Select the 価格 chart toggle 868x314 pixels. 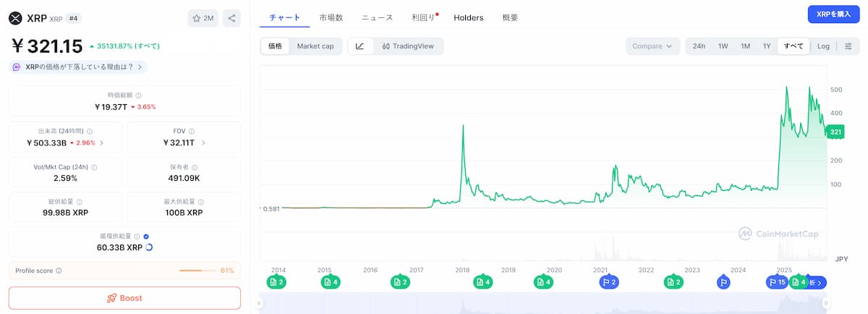(x=275, y=46)
